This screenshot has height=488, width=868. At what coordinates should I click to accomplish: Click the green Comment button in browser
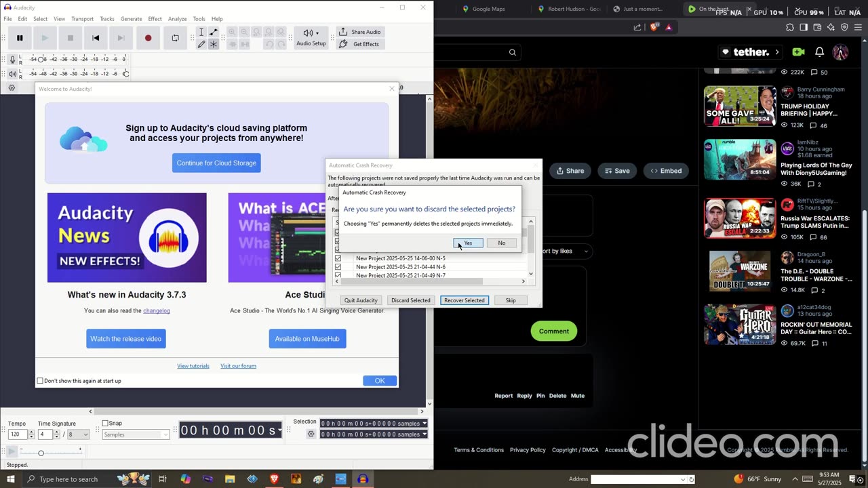(554, 331)
